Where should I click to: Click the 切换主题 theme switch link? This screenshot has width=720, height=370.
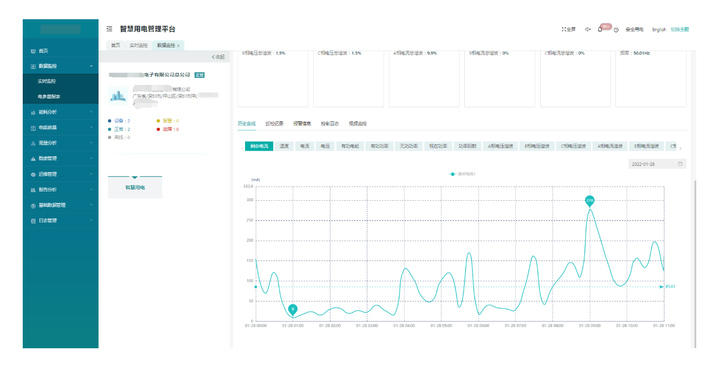point(680,29)
